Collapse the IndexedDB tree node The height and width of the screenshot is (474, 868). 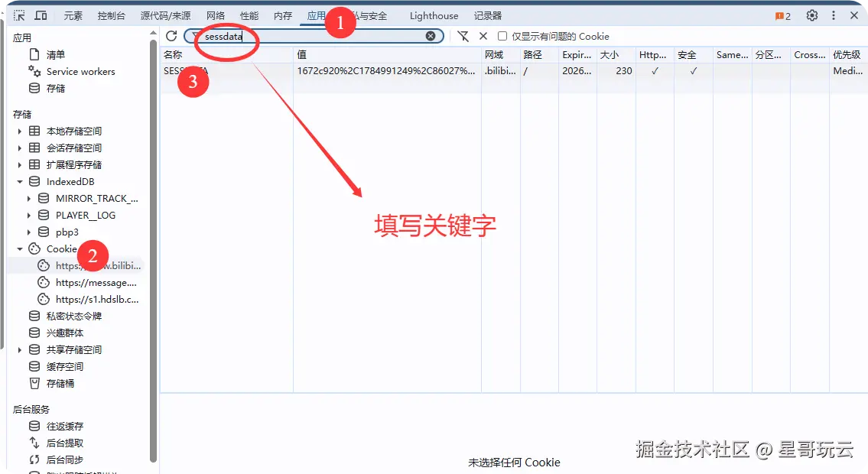pos(19,181)
